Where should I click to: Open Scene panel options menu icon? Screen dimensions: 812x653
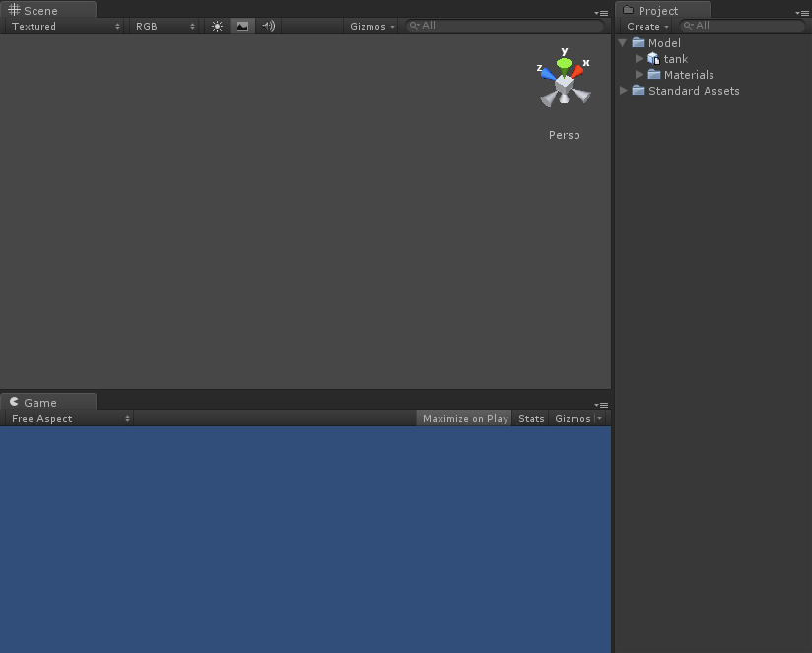601,13
